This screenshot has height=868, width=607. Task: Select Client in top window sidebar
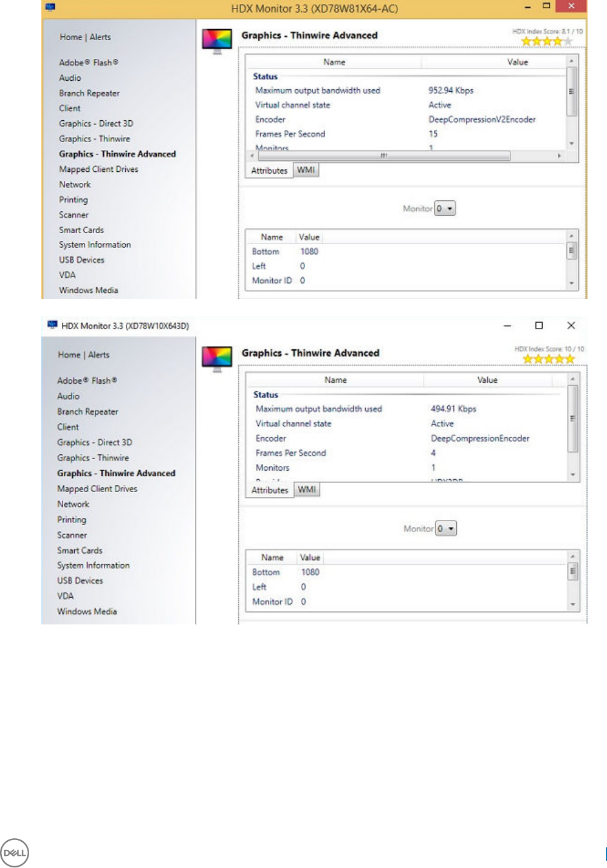69,108
